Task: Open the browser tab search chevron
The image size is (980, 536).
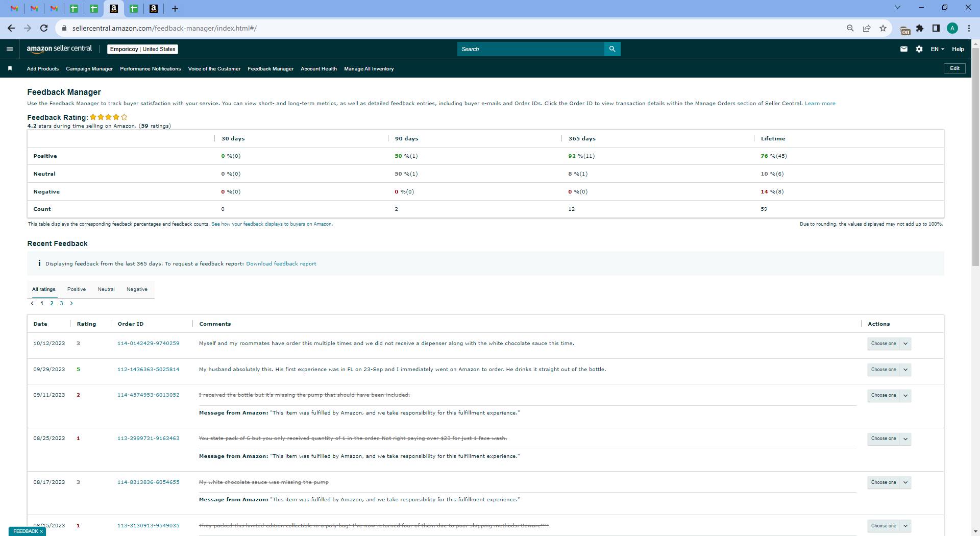Action: tap(898, 7)
